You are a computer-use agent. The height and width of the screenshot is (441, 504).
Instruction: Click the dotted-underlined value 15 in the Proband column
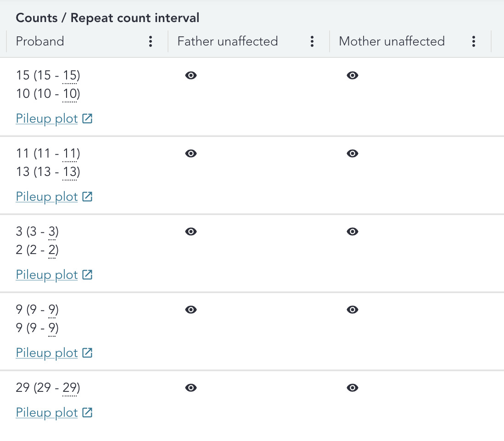[70, 75]
